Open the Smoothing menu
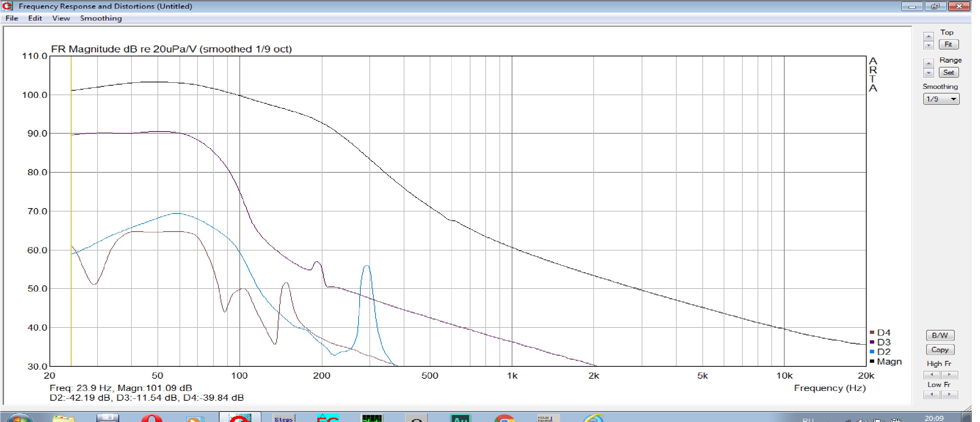Screen dimensions: 980x422 (101, 18)
